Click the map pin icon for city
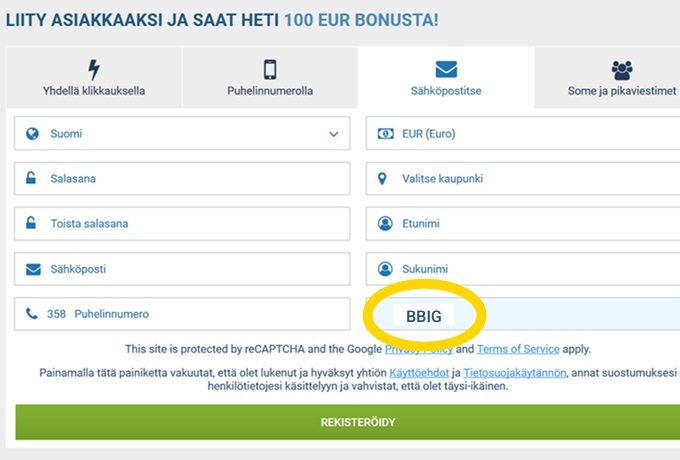 [x=384, y=179]
